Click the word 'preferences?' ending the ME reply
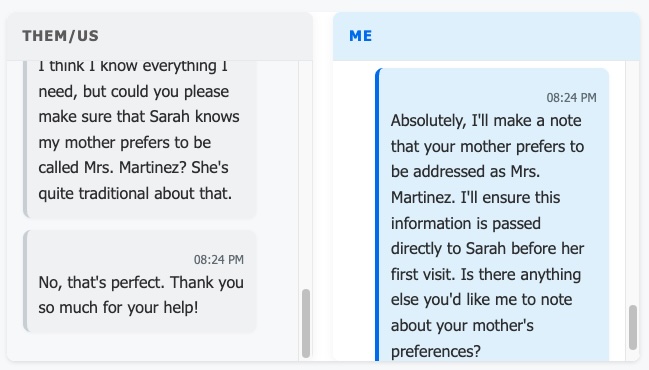Viewport: 649px width, 370px height. 436,351
